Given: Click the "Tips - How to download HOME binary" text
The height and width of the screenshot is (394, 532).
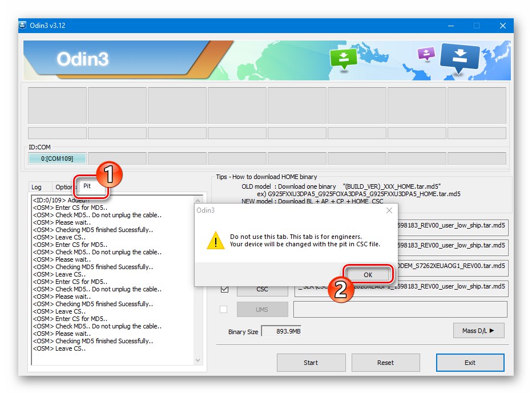Looking at the screenshot, I should 267,177.
